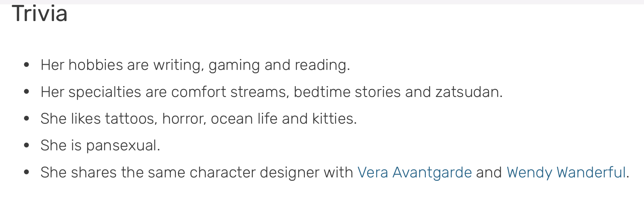Viewport: 644px width, 200px height.
Task: Click the word 'kitties' in the likes line
Action: (x=333, y=119)
